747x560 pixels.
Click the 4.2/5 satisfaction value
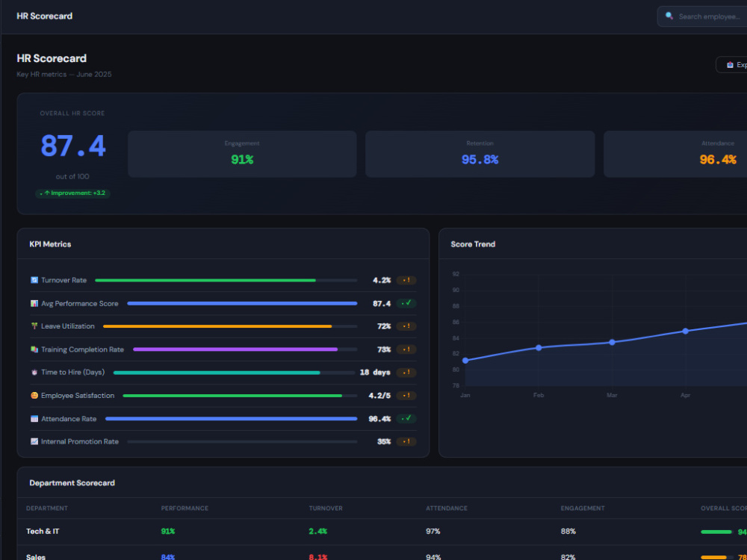pyautogui.click(x=379, y=396)
